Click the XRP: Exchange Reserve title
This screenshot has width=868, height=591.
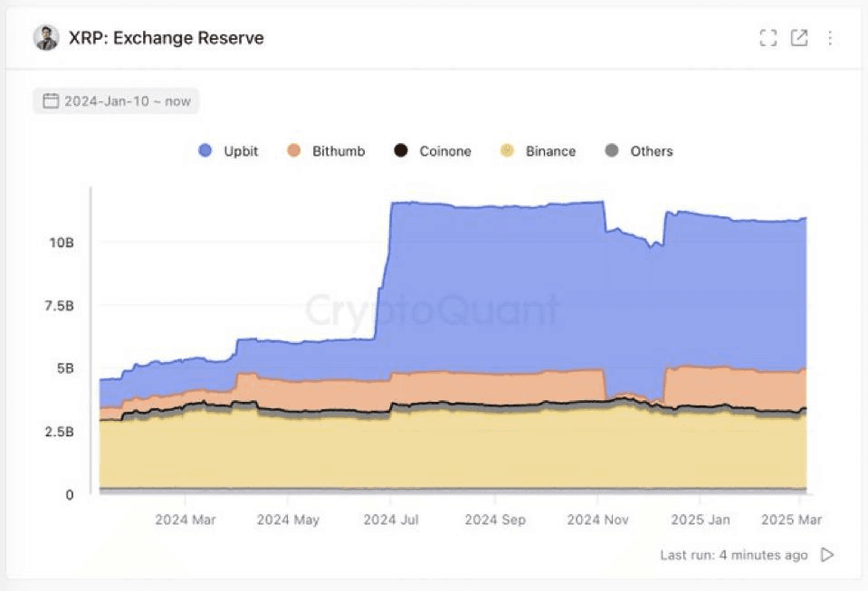[167, 38]
